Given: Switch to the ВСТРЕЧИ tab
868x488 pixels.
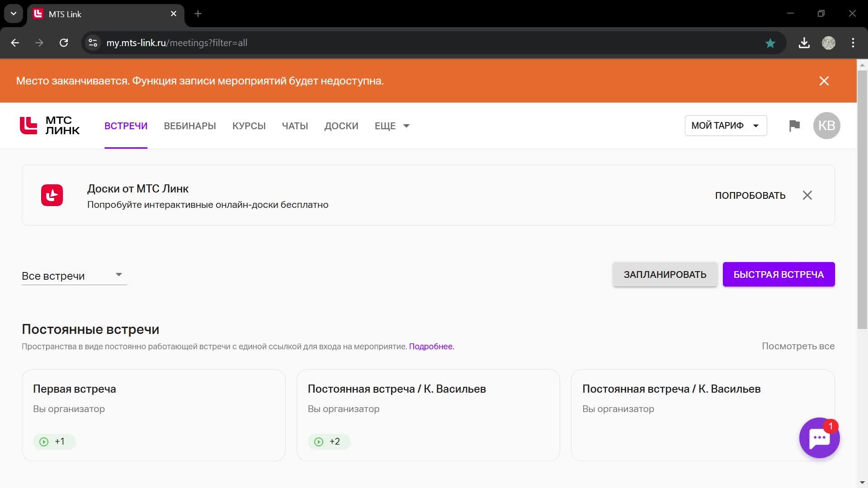Looking at the screenshot, I should (x=126, y=126).
